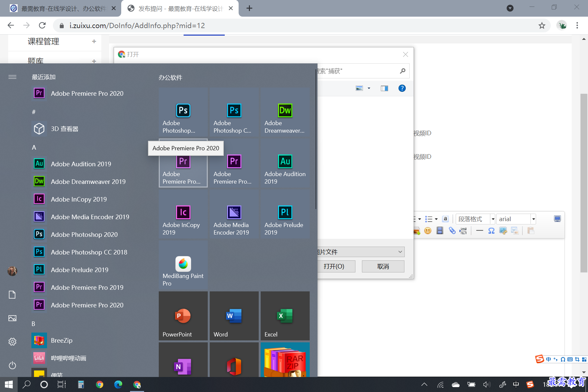Toggle fullscreen editor monitor icon
588x392 pixels.
click(557, 219)
